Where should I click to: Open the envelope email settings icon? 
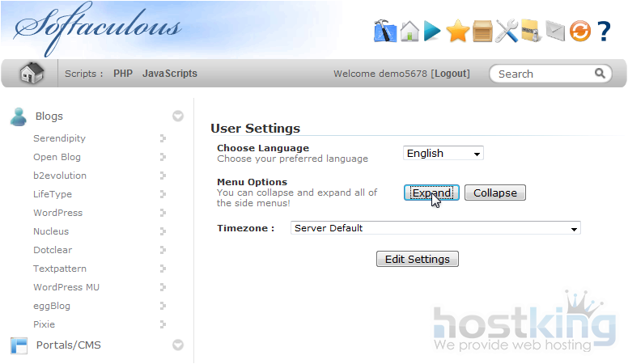coord(554,32)
